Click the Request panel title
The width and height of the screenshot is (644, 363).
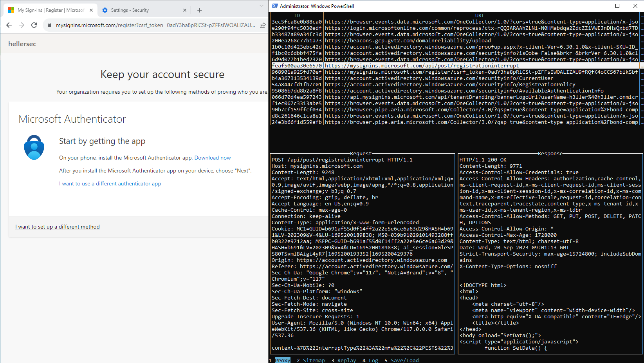click(x=361, y=154)
